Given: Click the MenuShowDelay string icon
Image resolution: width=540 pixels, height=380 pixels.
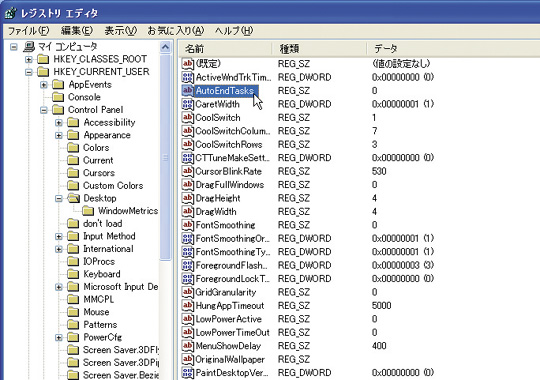Looking at the screenshot, I should tap(187, 346).
